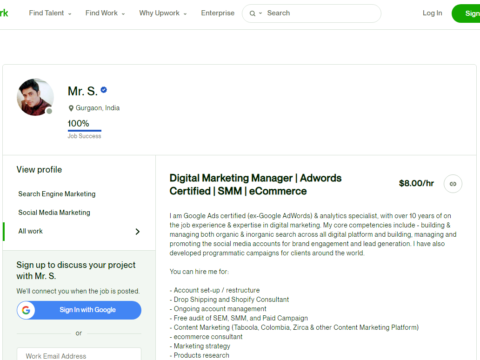Go to the Enterprise page
480x360 pixels.
coord(218,13)
